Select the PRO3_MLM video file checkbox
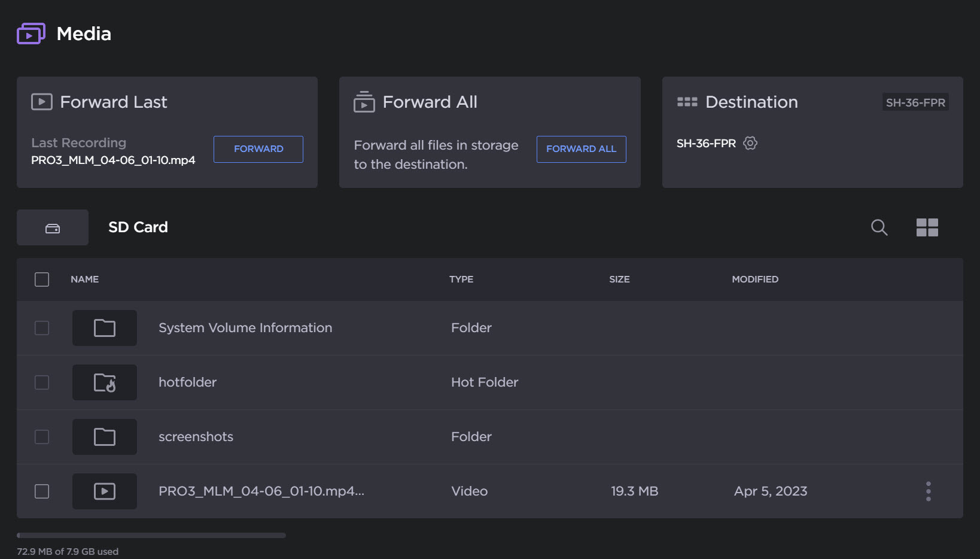 coord(42,491)
